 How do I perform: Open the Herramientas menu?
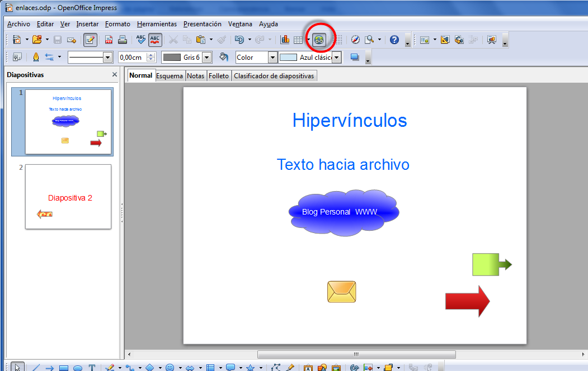tap(157, 24)
